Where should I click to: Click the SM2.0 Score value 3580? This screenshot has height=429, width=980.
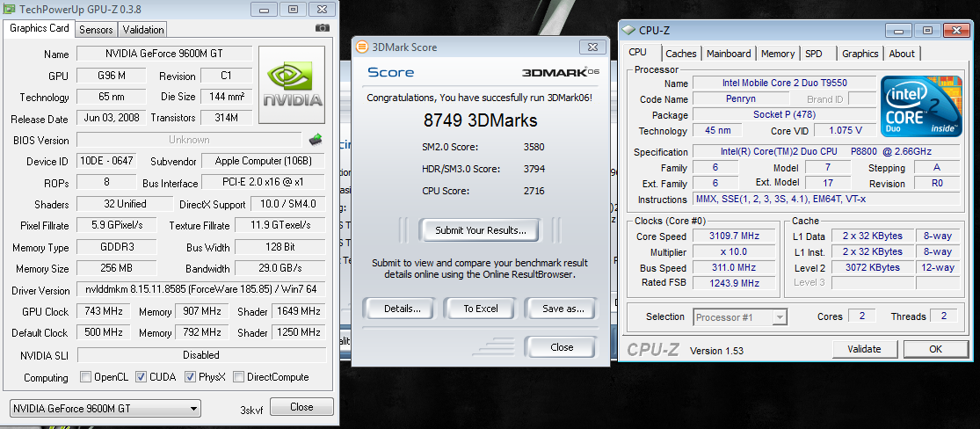point(534,147)
